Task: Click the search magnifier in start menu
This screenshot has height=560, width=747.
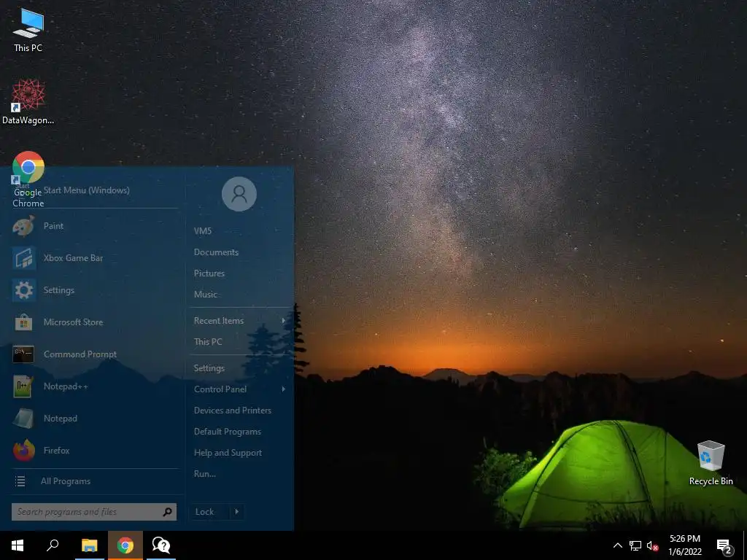Action: pos(167,512)
